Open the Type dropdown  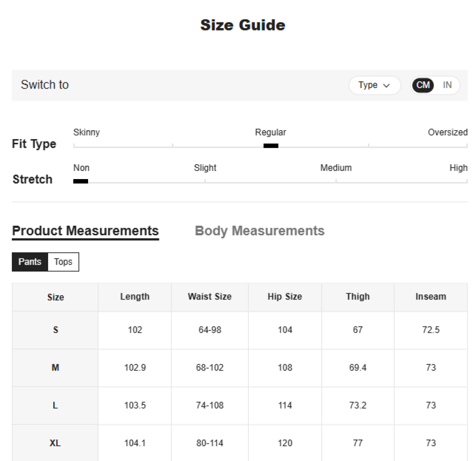(x=374, y=85)
